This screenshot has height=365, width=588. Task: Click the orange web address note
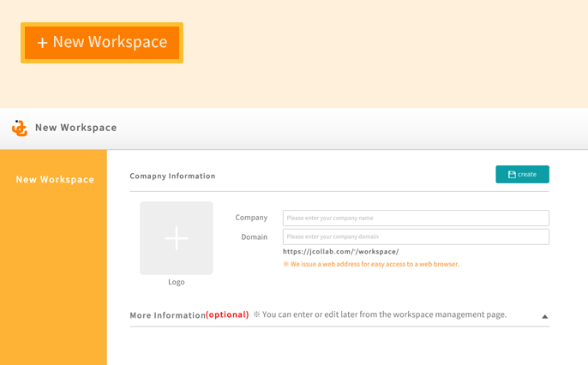[371, 264]
